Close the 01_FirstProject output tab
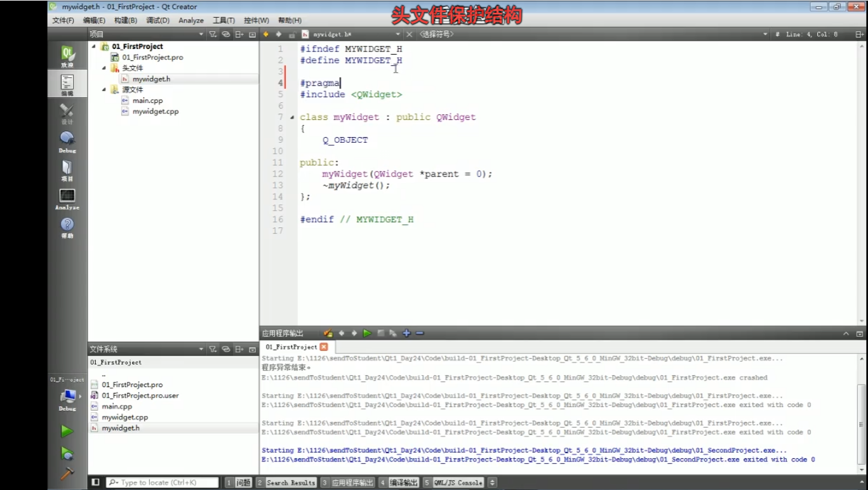Image resolution: width=868 pixels, height=490 pixels. (324, 347)
